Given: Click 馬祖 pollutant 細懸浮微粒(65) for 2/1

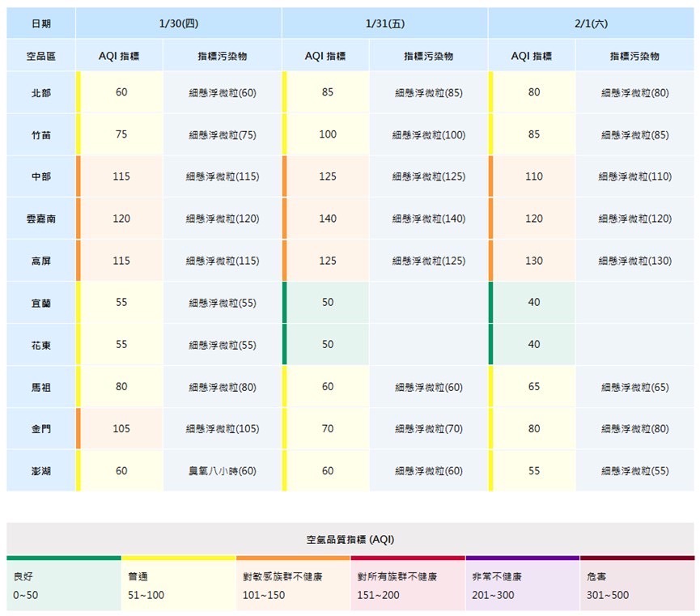Looking at the screenshot, I should [x=634, y=387].
